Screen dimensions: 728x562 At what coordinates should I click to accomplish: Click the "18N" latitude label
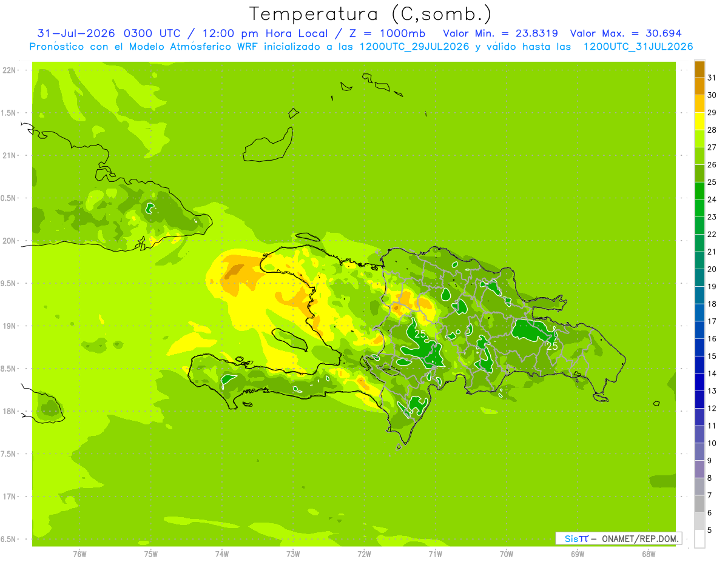click(9, 411)
